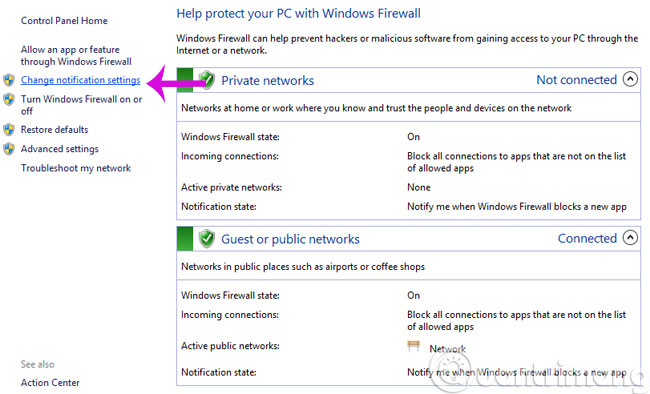Click the shield icon beside Restore defaults
Viewport: 650px width, 394px height.
pos(9,129)
